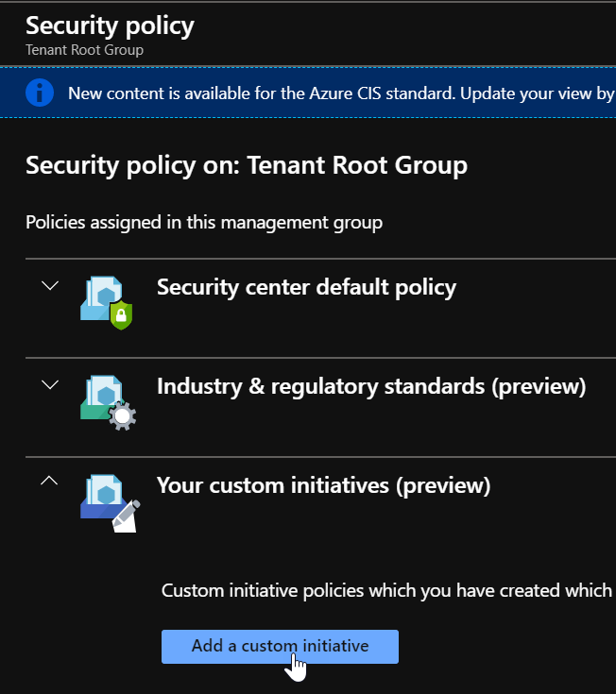
Task: Open the Azure CIS standard new content banner
Action: [x=340, y=93]
